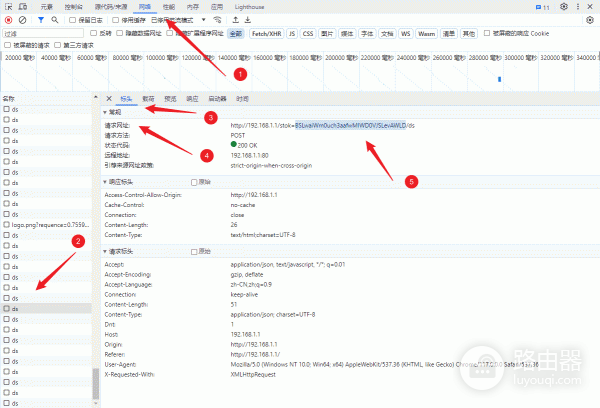The height and width of the screenshot is (408, 600).
Task: Activate the inspect element picker
Action: (8, 7)
